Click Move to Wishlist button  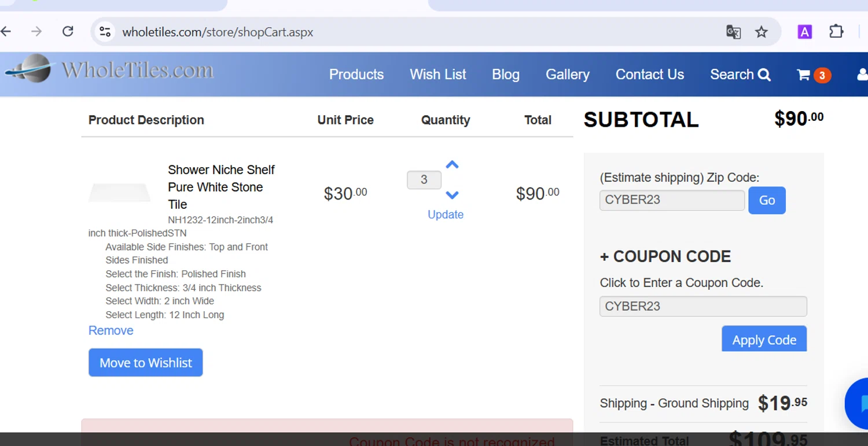click(x=146, y=363)
